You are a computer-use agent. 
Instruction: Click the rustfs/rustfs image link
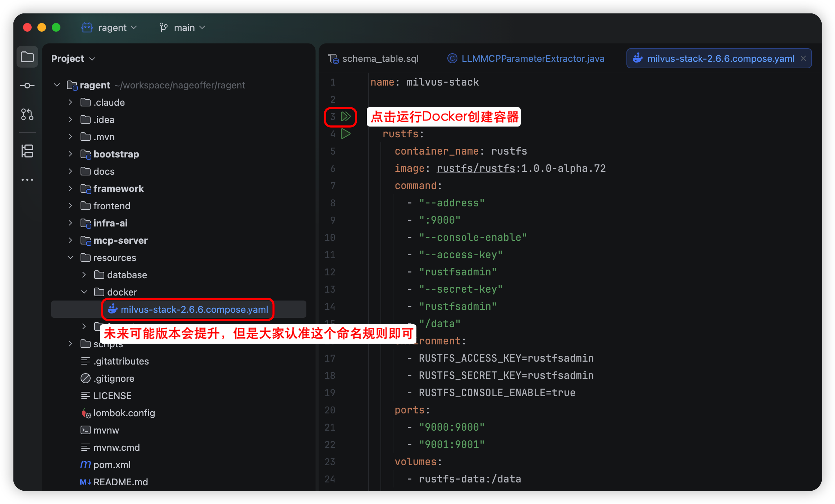pyautogui.click(x=475, y=169)
